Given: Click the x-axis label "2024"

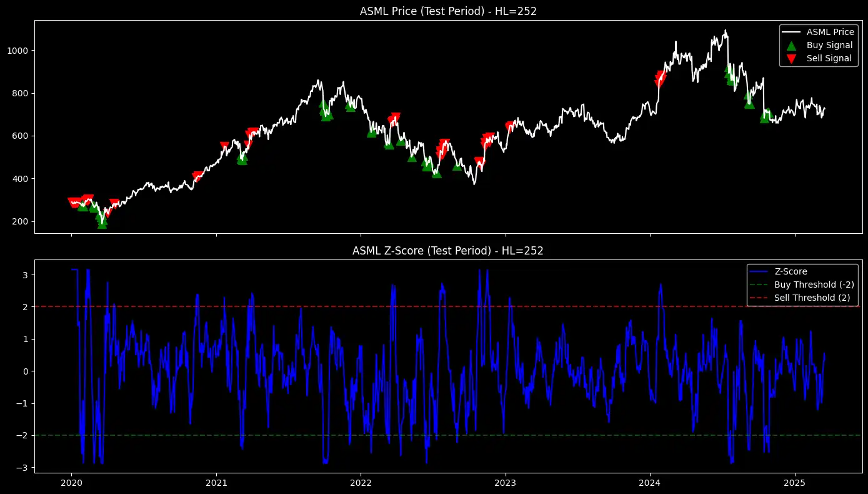Looking at the screenshot, I should click(x=650, y=483).
